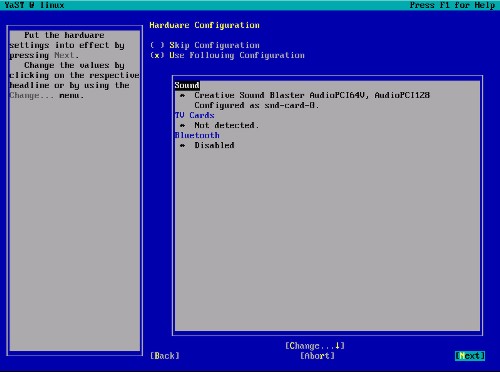Click the bullet beside Disabled
The image size is (500, 372).
(182, 145)
